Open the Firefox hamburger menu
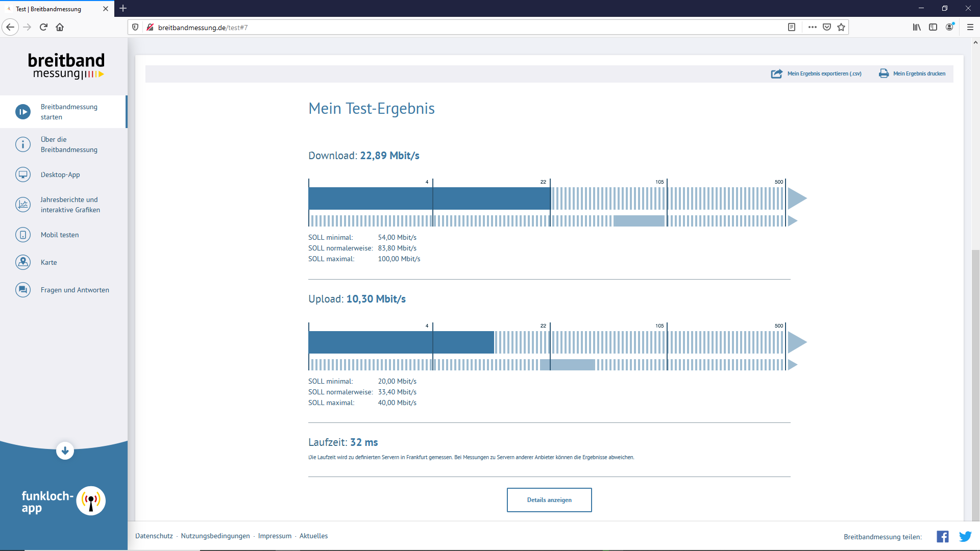This screenshot has height=551, width=980. tap(970, 27)
